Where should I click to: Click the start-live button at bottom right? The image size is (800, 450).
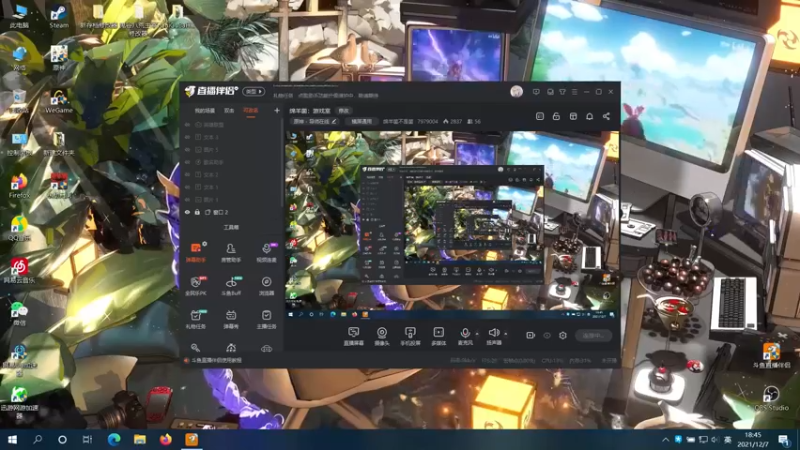point(593,335)
